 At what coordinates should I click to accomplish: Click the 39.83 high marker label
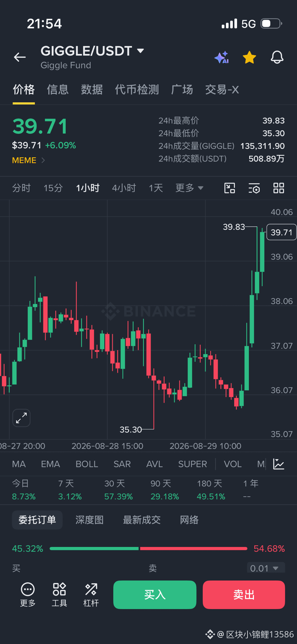[x=234, y=227]
